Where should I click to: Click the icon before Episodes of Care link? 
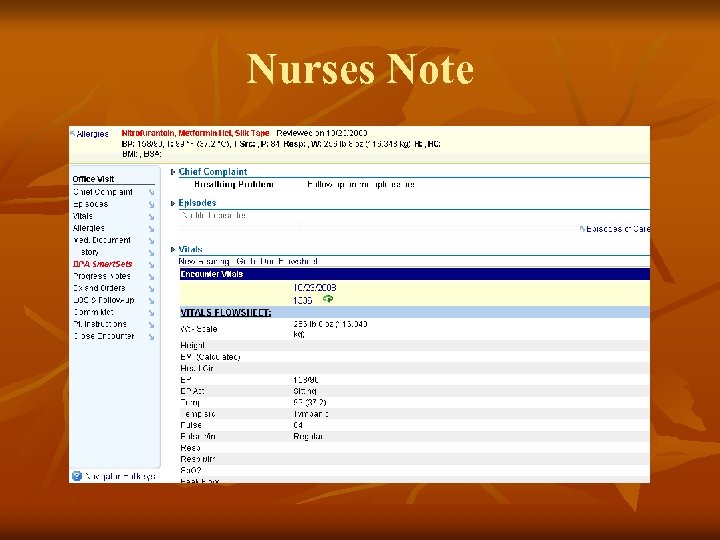(x=582, y=229)
